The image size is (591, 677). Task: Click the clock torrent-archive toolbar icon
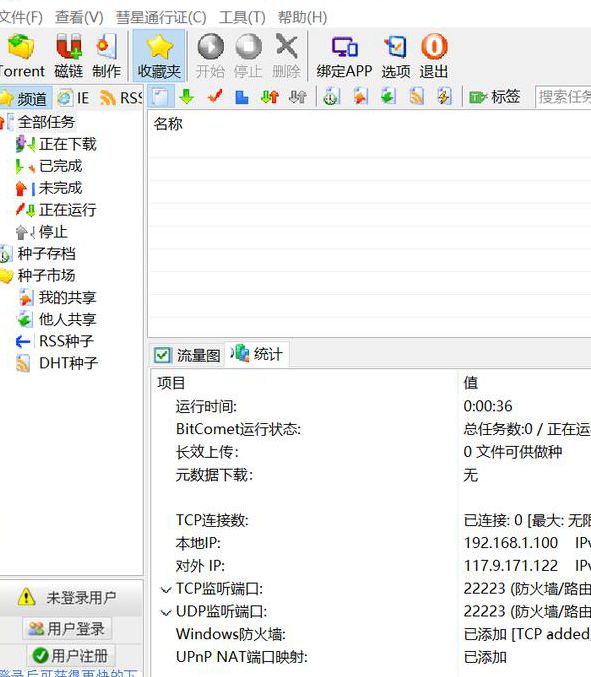click(x=331, y=97)
